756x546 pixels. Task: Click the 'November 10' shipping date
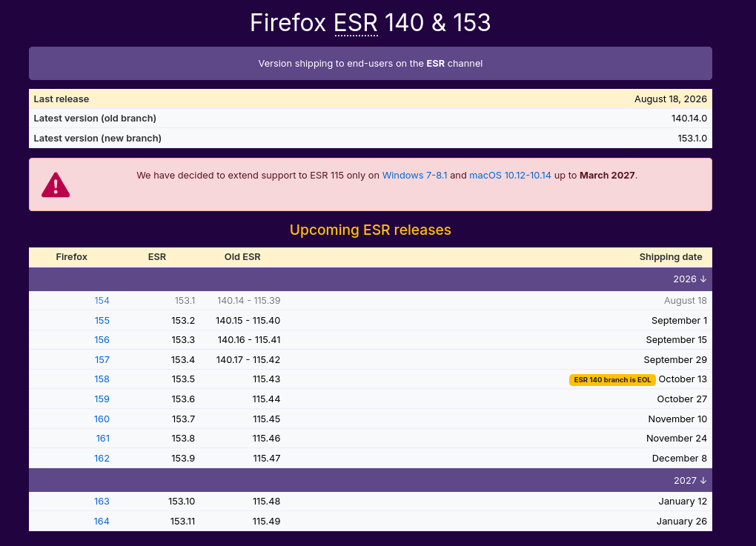[x=677, y=419]
